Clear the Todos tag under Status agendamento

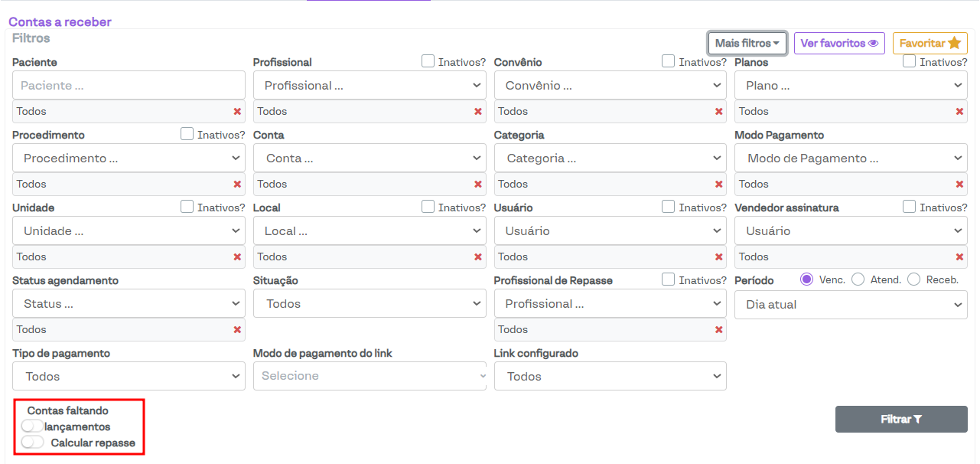pos(237,330)
